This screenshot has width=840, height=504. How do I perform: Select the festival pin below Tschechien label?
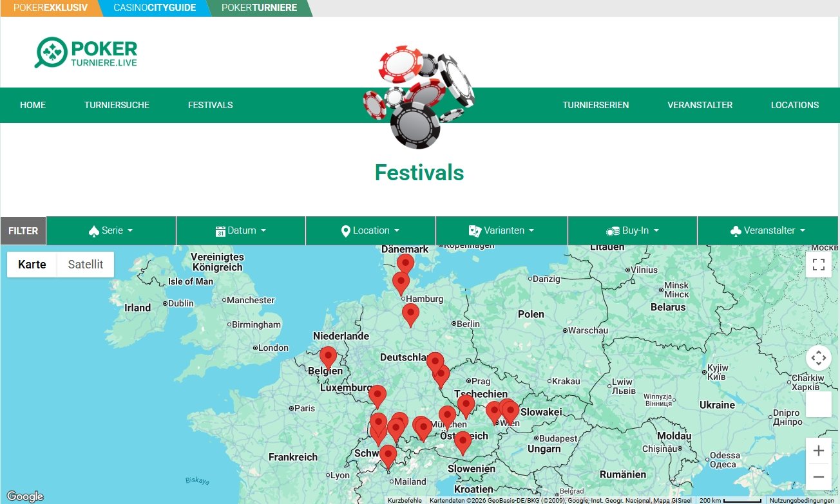coord(466,406)
